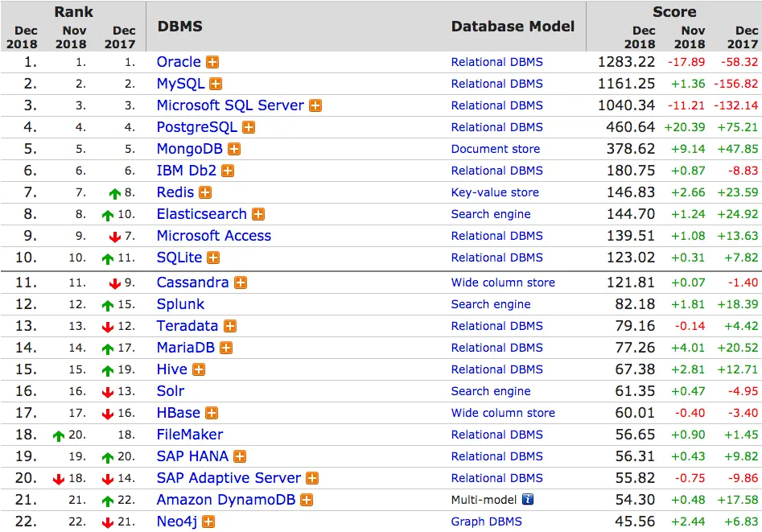Click Wide column store in HBase row

coord(503,414)
